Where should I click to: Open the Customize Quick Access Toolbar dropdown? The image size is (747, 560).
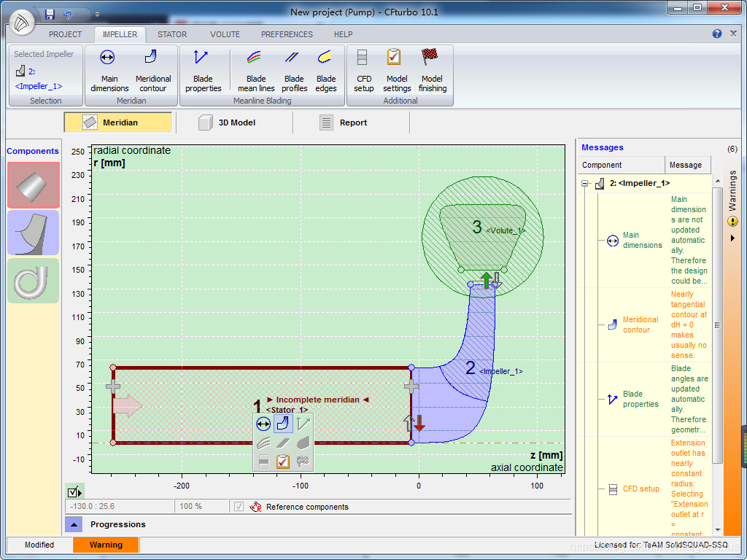click(97, 15)
